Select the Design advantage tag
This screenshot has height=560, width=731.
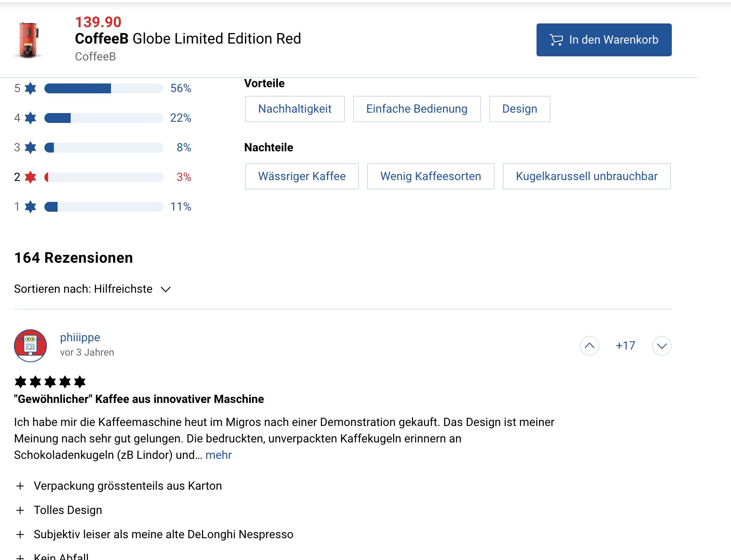click(519, 109)
